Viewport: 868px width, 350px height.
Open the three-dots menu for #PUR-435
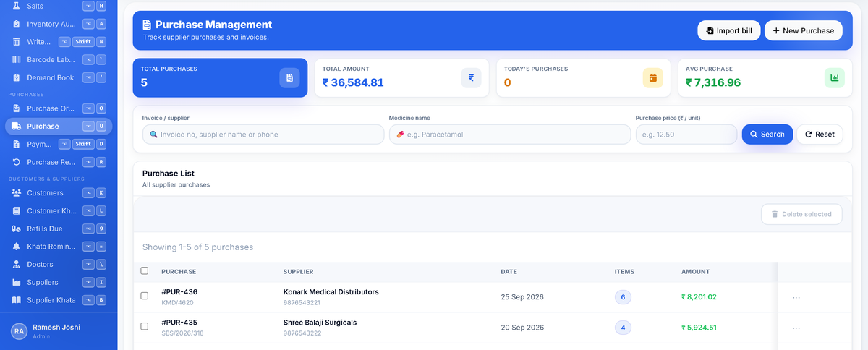(796, 328)
